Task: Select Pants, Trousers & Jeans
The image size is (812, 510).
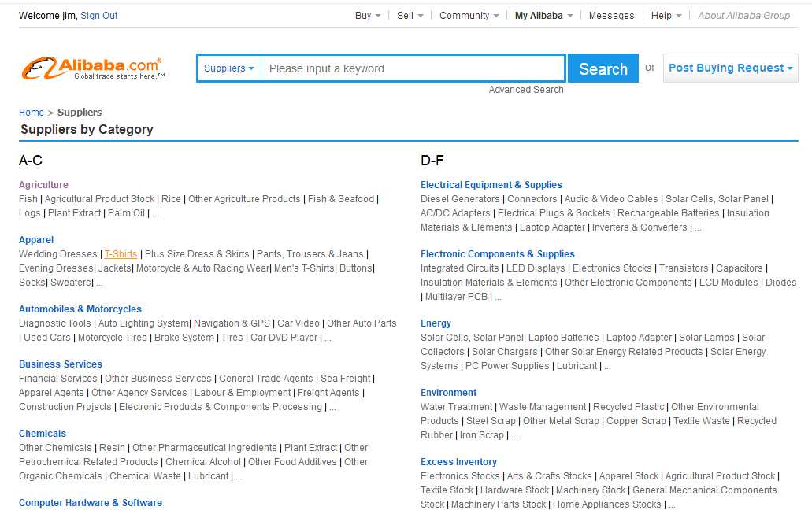Action: pos(310,254)
